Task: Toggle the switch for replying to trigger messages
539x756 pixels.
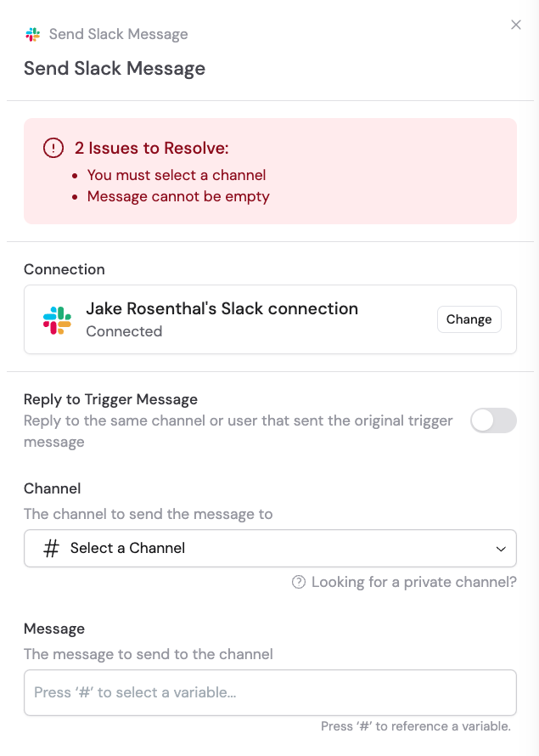Action: click(493, 420)
